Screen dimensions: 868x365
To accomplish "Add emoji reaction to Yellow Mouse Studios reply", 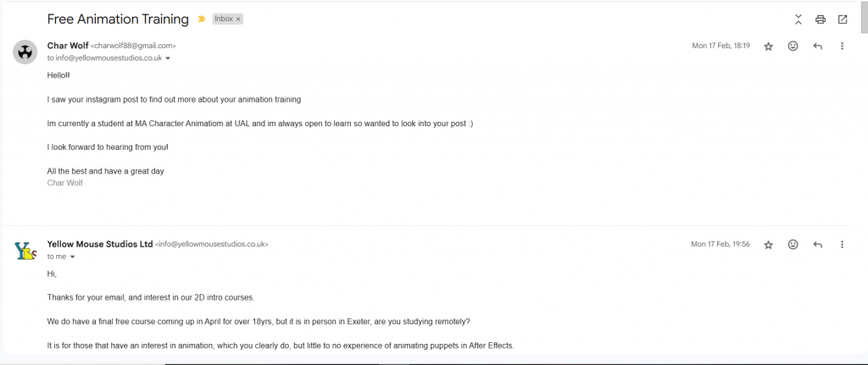I will (x=793, y=244).
